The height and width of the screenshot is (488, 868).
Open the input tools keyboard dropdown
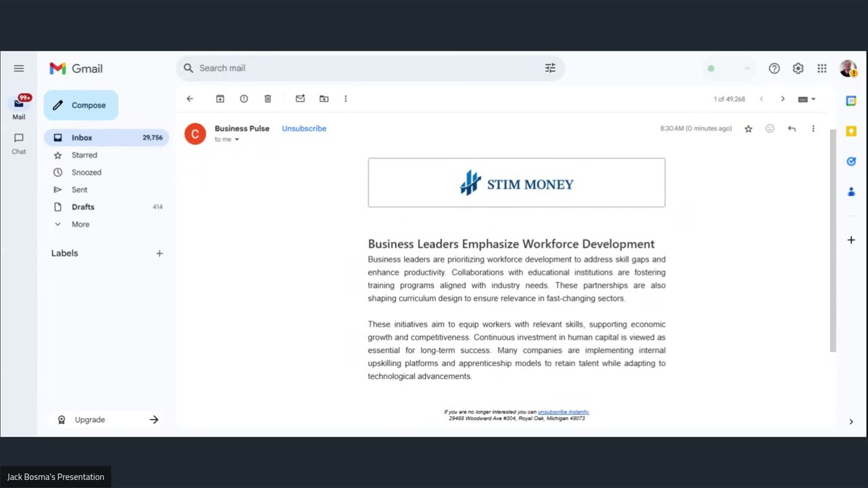pyautogui.click(x=806, y=99)
